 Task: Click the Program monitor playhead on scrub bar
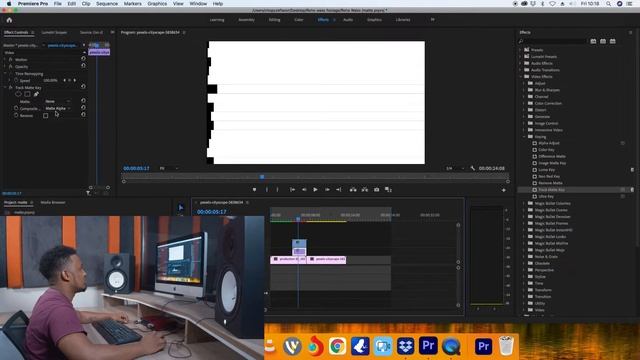[262, 177]
